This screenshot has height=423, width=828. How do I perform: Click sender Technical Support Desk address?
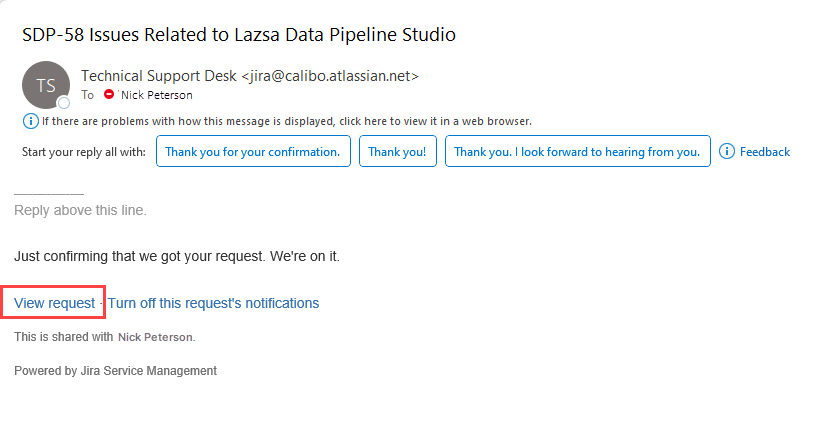pyautogui.click(x=250, y=76)
